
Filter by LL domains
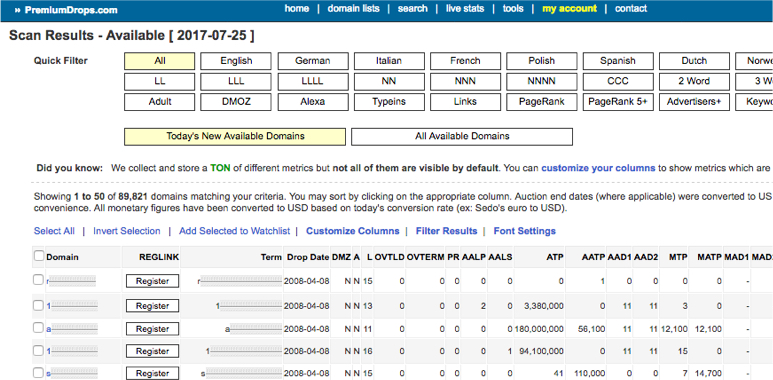click(x=160, y=81)
